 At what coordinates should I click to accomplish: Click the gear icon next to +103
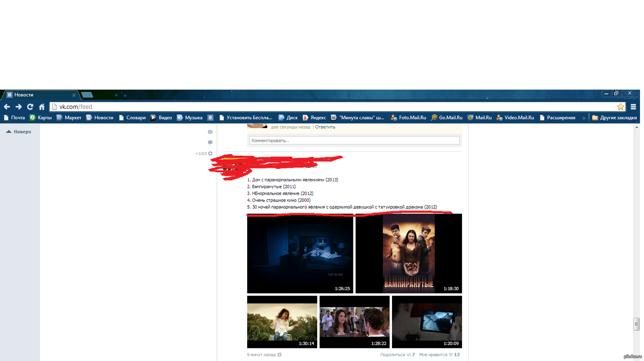click(x=210, y=154)
